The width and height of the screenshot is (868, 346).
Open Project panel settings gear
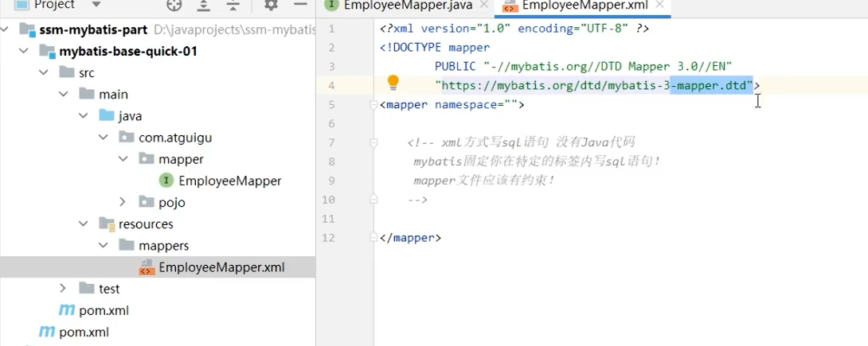(271, 5)
